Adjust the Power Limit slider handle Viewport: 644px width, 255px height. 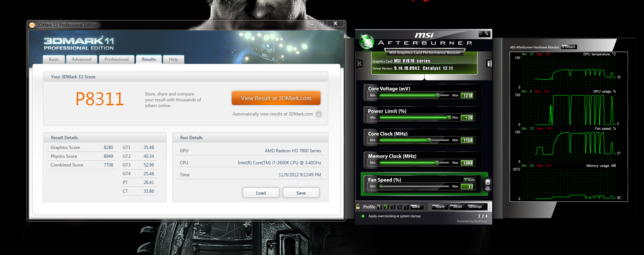[449, 118]
